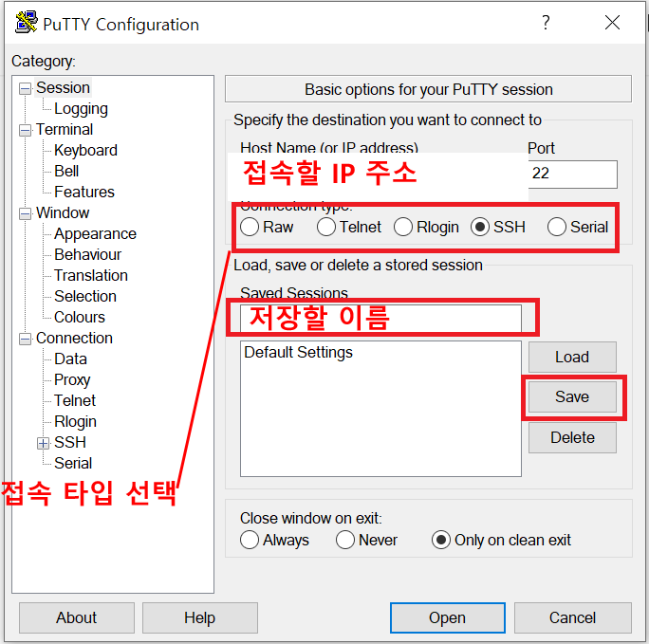Screen dimensions: 649x644
Task: Open the Bell settings category
Action: tap(66, 172)
